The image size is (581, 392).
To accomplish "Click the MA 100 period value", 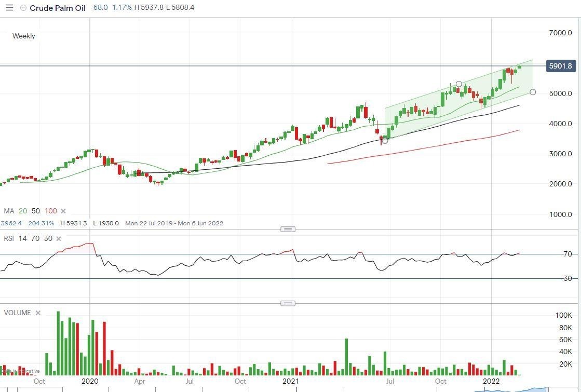I will tap(51, 211).
